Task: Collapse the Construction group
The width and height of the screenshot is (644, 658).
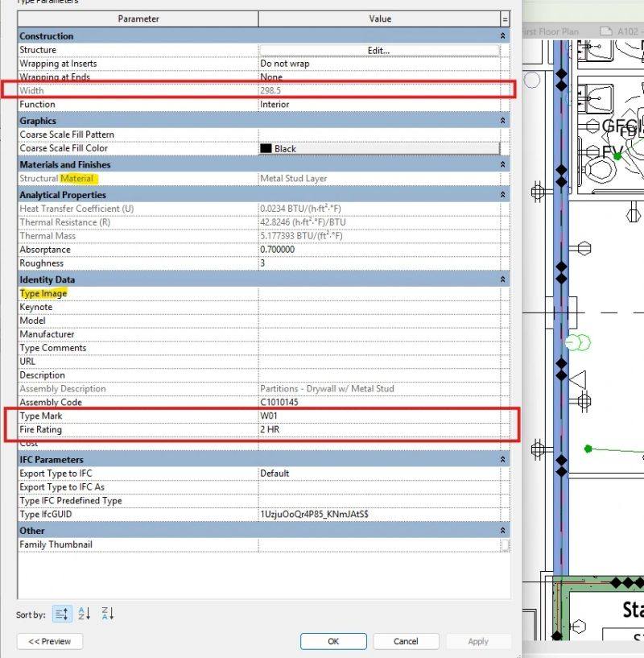Action: [502, 36]
